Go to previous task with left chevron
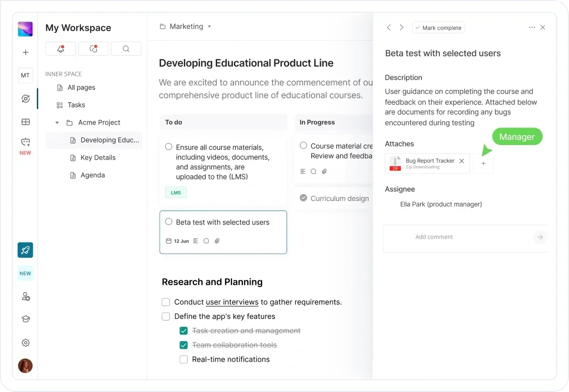This screenshot has width=569, height=392. point(389,27)
